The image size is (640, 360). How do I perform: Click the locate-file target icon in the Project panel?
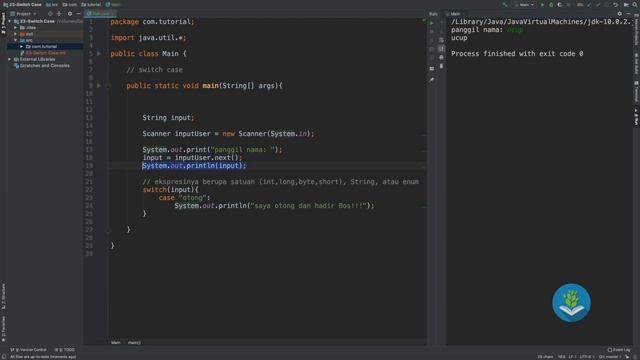[x=50, y=13]
